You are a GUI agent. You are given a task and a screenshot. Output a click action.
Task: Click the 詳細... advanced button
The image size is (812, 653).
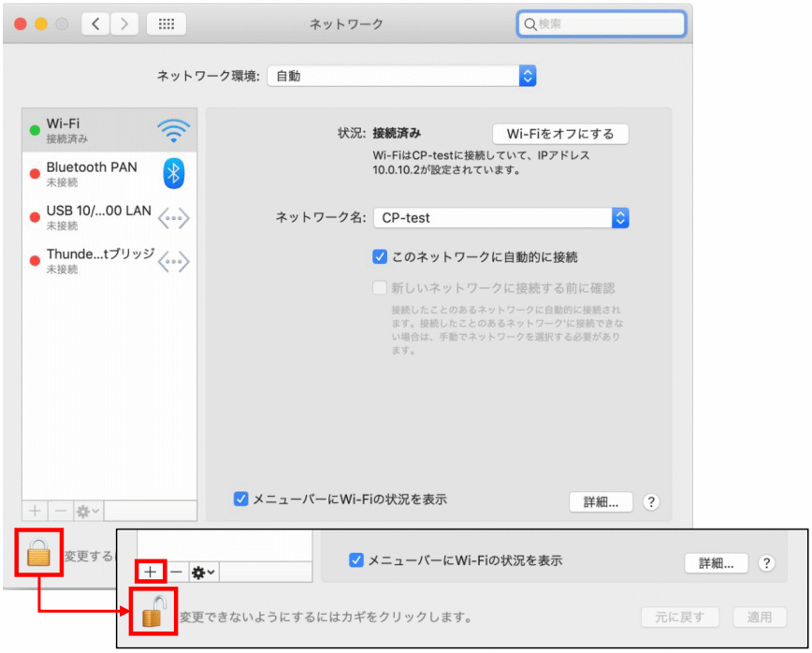point(601,502)
